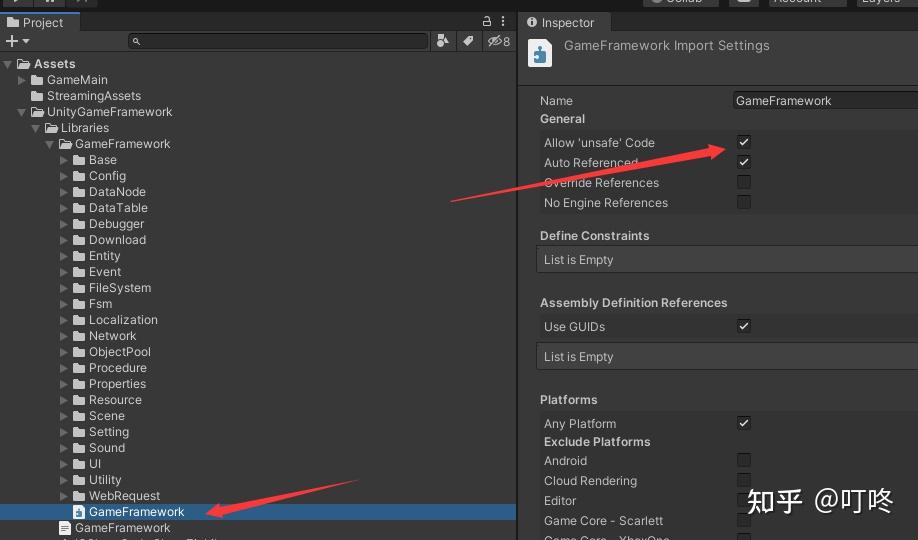Viewport: 918px width, 540px height.
Task: Click the Network folder icon
Action: coord(79,336)
